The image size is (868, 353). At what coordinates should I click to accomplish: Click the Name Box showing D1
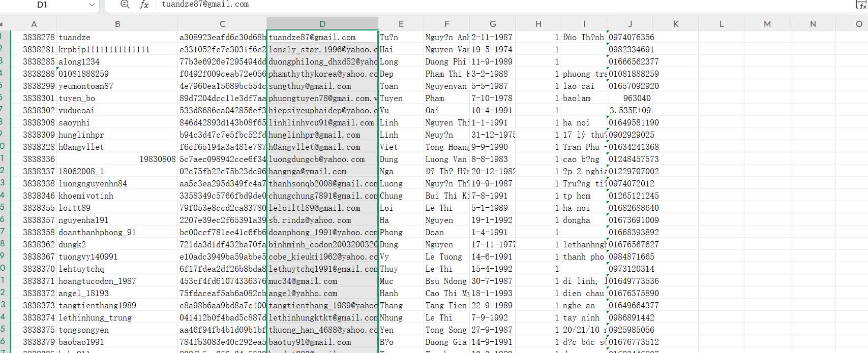[x=43, y=5]
